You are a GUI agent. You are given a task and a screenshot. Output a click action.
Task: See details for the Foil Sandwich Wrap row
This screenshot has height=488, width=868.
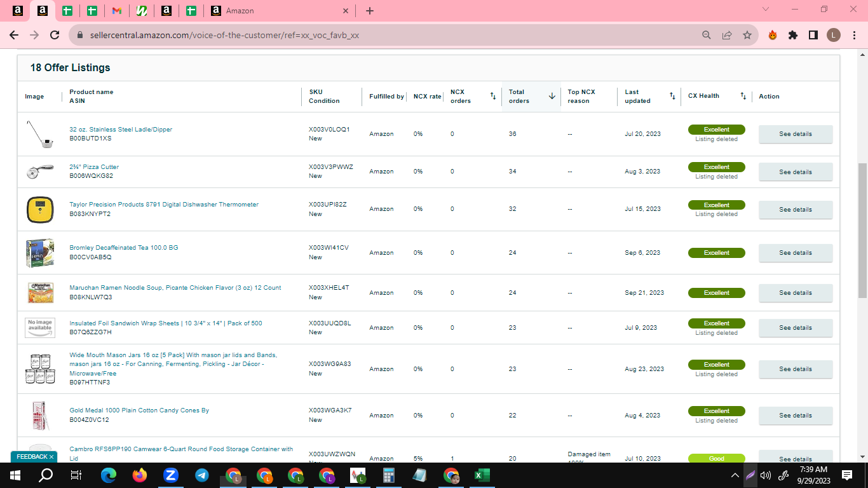pos(796,327)
